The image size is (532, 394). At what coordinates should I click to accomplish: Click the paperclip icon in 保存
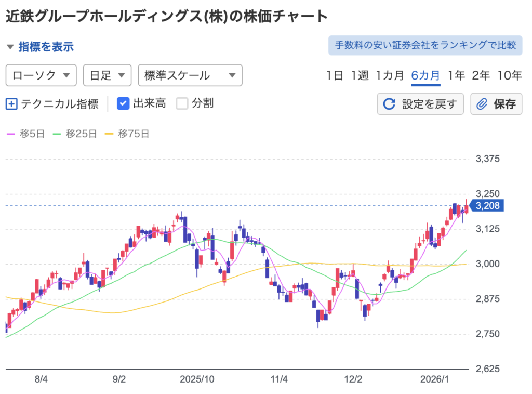(482, 104)
